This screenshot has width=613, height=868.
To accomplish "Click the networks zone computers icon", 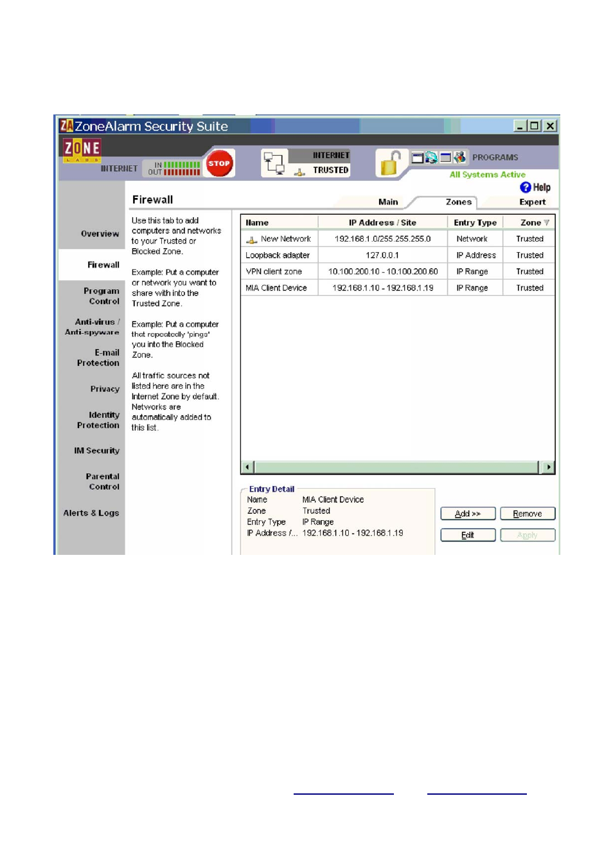I will click(x=274, y=163).
